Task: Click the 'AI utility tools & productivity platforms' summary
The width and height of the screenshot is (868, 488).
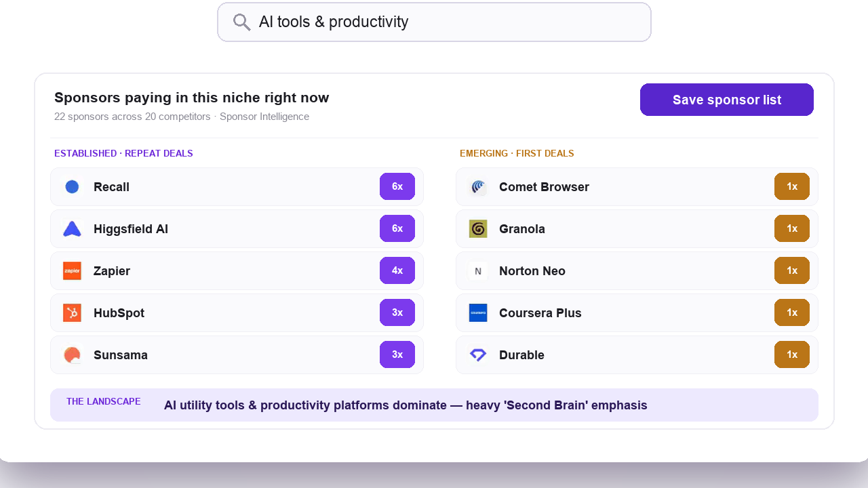Action: click(406, 405)
